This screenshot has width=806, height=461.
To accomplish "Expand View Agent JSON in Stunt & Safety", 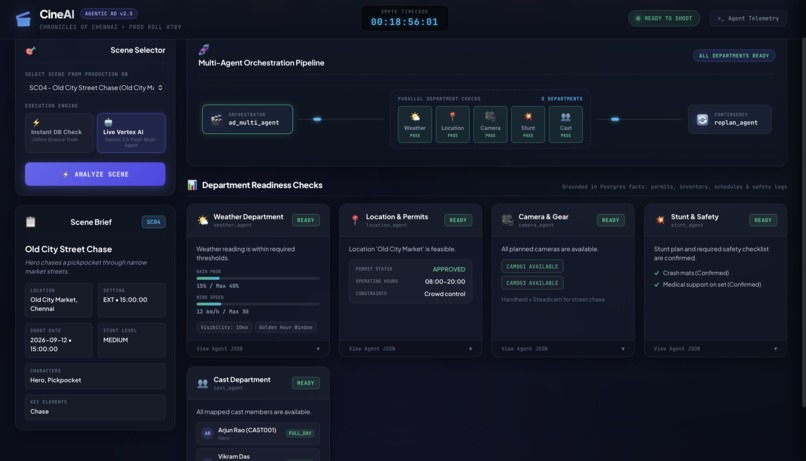I will (x=716, y=348).
